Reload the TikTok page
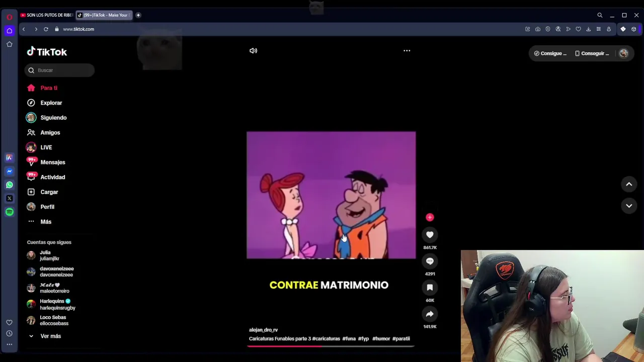Screen dimensions: 644x362 (x=46, y=29)
